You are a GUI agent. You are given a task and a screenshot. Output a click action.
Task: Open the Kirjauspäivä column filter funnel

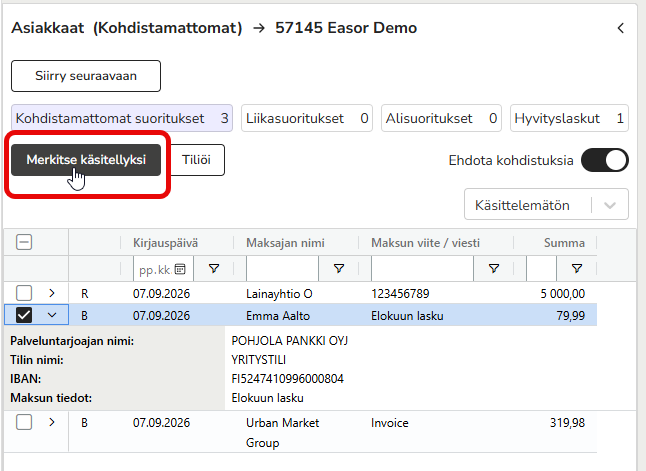(214, 269)
